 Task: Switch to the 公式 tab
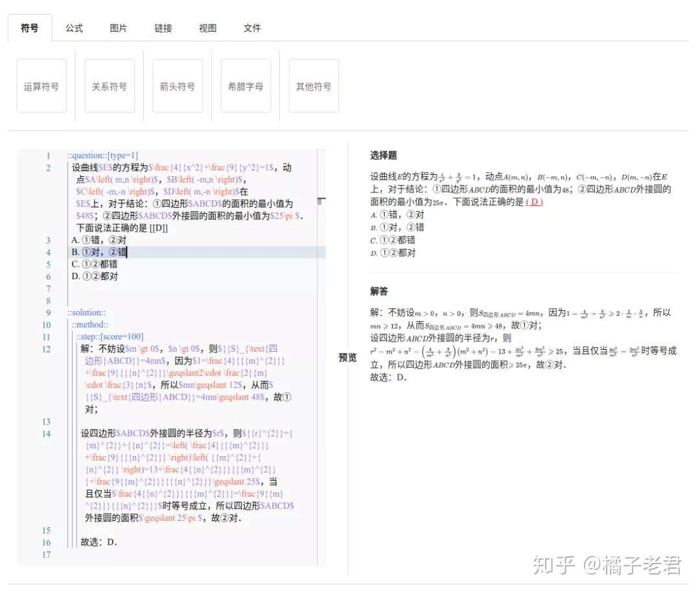coord(73,27)
